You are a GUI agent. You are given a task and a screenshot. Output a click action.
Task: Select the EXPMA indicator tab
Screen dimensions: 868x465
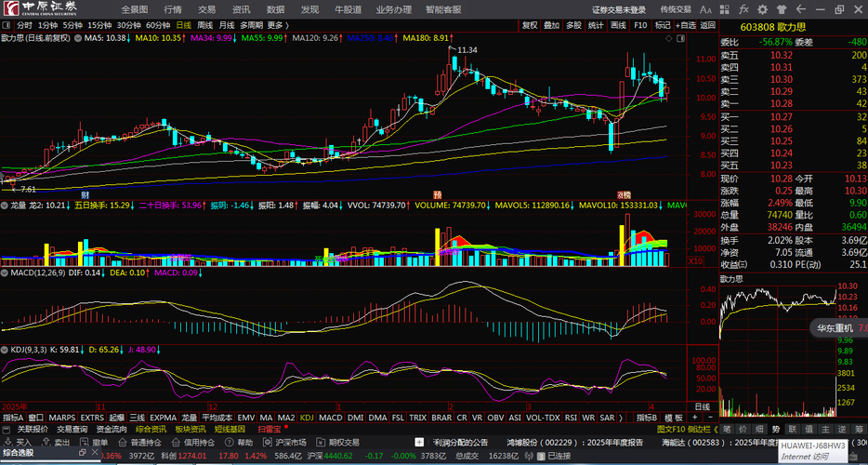point(164,418)
